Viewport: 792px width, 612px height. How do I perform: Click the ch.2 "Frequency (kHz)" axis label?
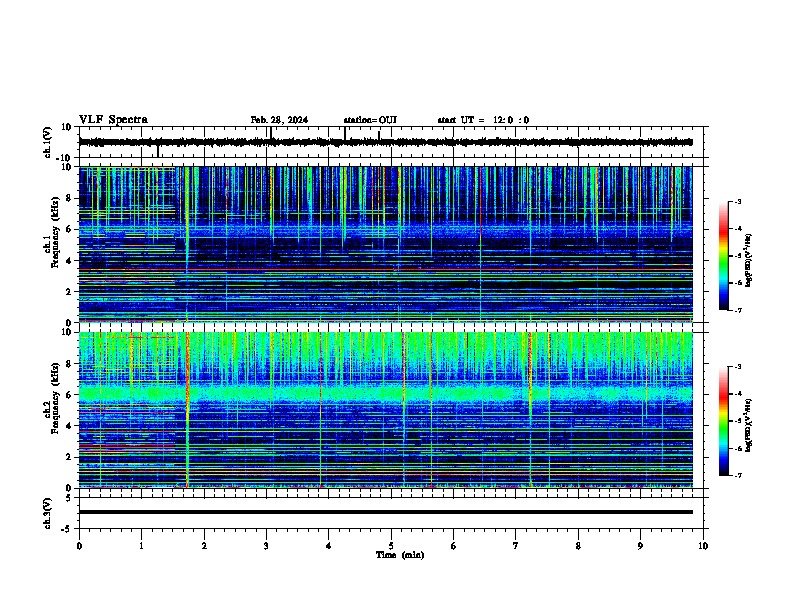55,398
